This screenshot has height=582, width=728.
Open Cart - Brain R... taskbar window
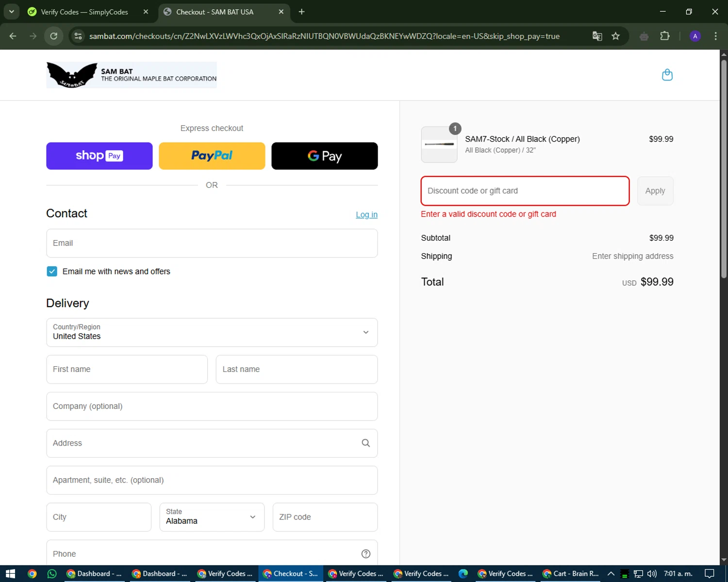click(570, 574)
